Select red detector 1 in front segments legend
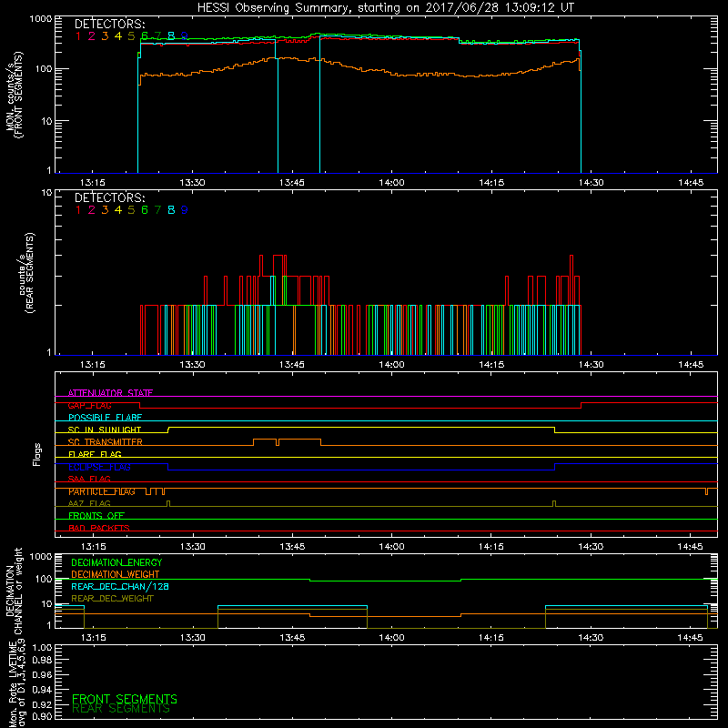 pos(78,36)
